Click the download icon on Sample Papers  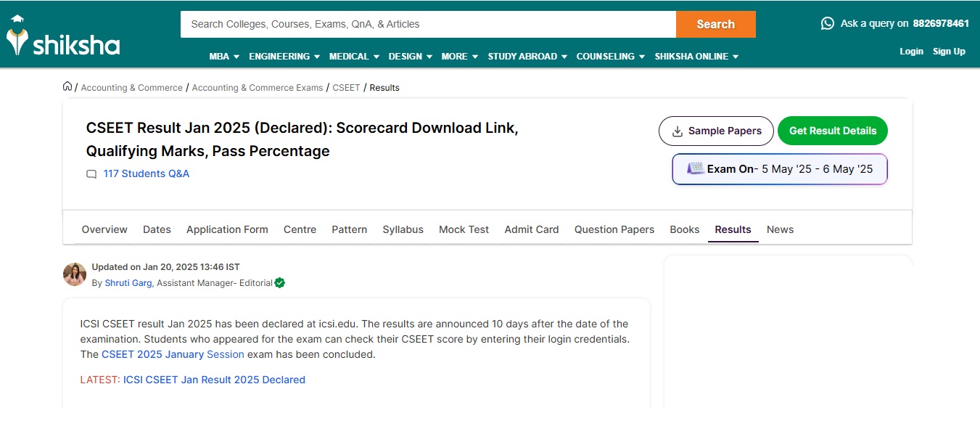pyautogui.click(x=678, y=131)
